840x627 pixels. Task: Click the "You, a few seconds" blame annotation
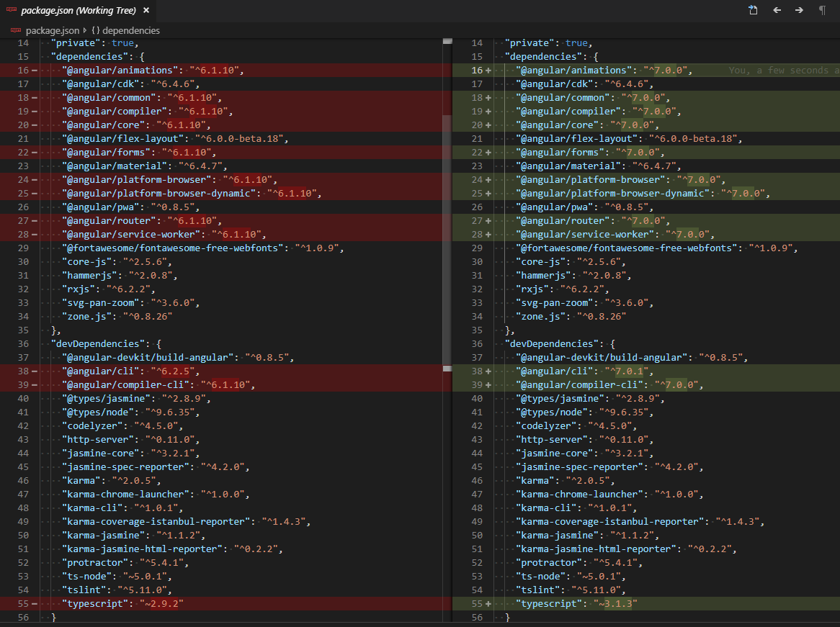click(x=784, y=70)
